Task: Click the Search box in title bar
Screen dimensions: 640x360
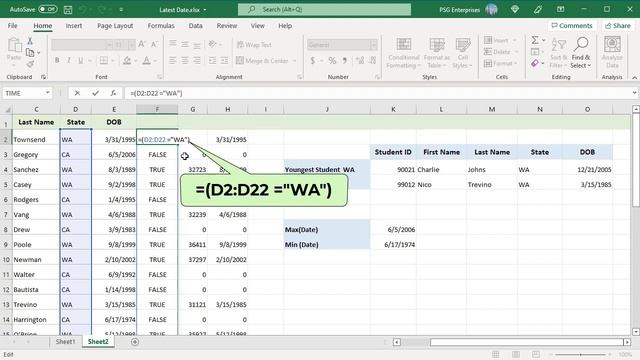Action: tap(324, 9)
